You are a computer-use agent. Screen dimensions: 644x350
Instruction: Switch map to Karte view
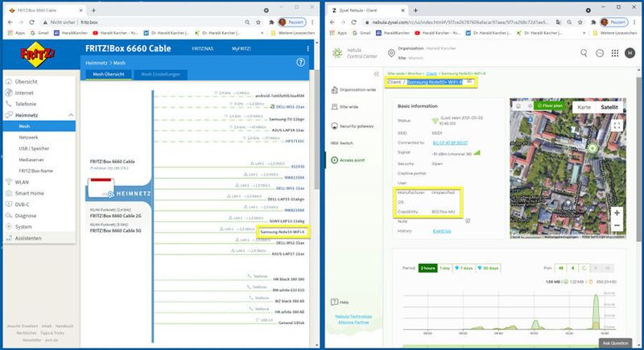point(584,107)
